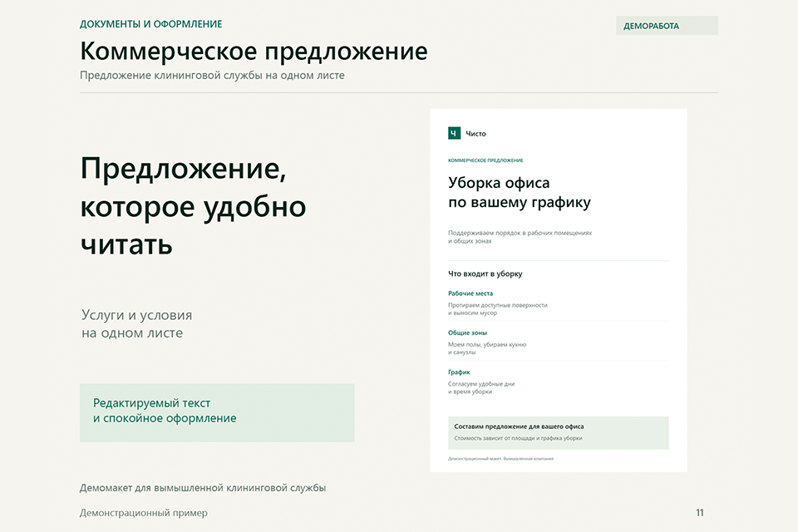The image size is (798, 532).
Task: Click the Что входит в уборку heading
Action: [x=485, y=273]
